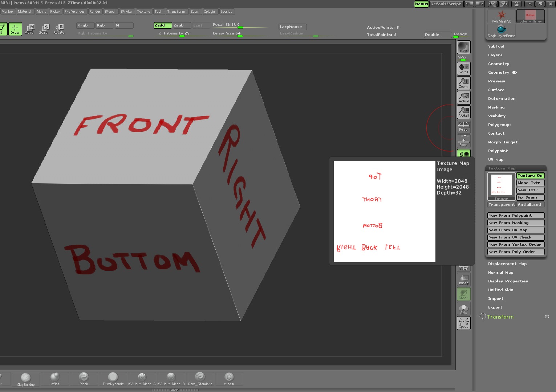The height and width of the screenshot is (392, 556).
Task: Click the AAHalf icon
Action: tap(463, 112)
